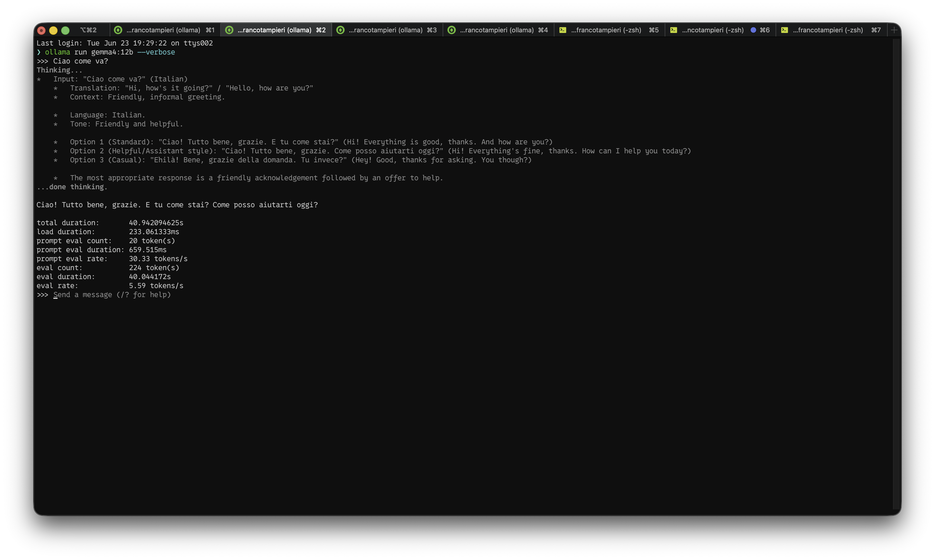Click the 'prompt eval rate: 30.33 tokens/s' line
This screenshot has width=935, height=560.
click(x=112, y=259)
